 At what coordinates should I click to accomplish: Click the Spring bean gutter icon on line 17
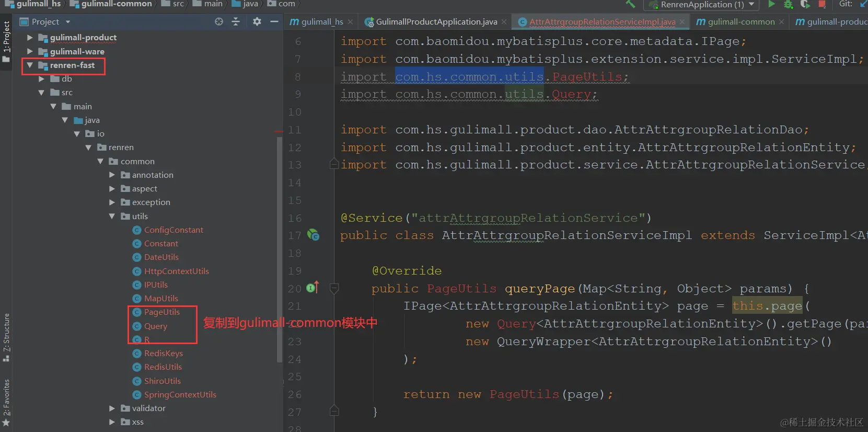[x=314, y=235]
